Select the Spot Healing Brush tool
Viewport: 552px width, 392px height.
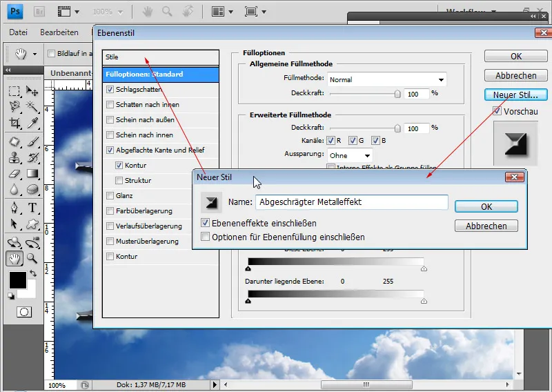(x=14, y=141)
